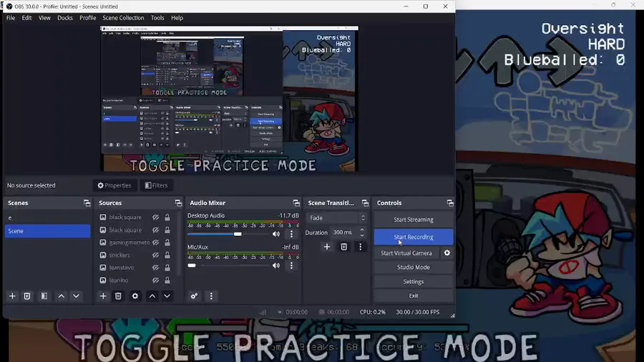
Task: Move source up arrow in Sources dock
Action: tap(152, 296)
